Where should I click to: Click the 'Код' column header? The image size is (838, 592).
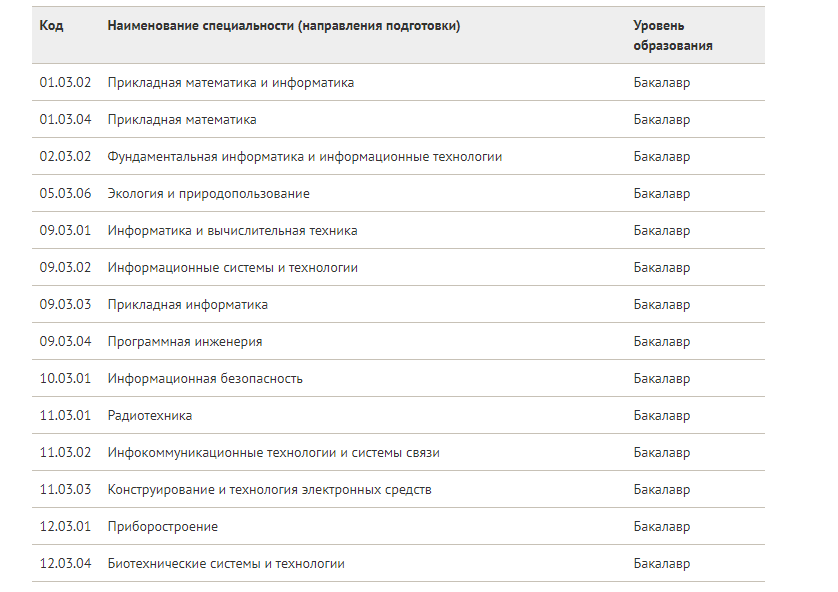(51, 26)
